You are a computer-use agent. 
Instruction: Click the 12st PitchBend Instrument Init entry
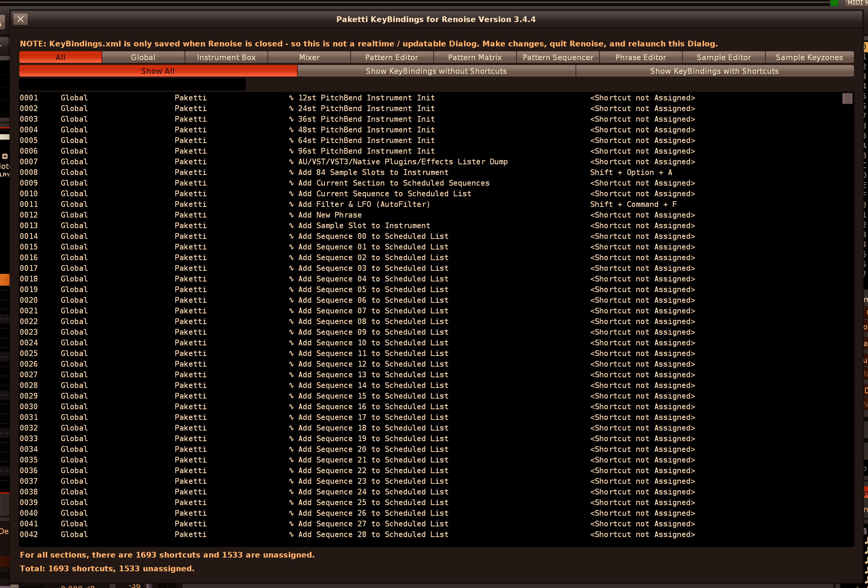pyautogui.click(x=366, y=98)
